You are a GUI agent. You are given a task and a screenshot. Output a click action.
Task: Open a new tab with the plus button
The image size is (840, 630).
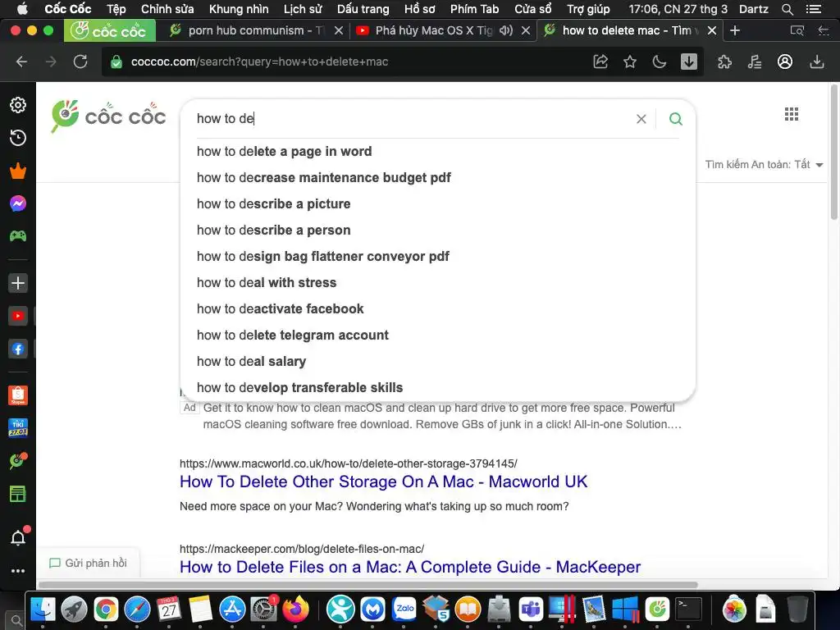735,30
